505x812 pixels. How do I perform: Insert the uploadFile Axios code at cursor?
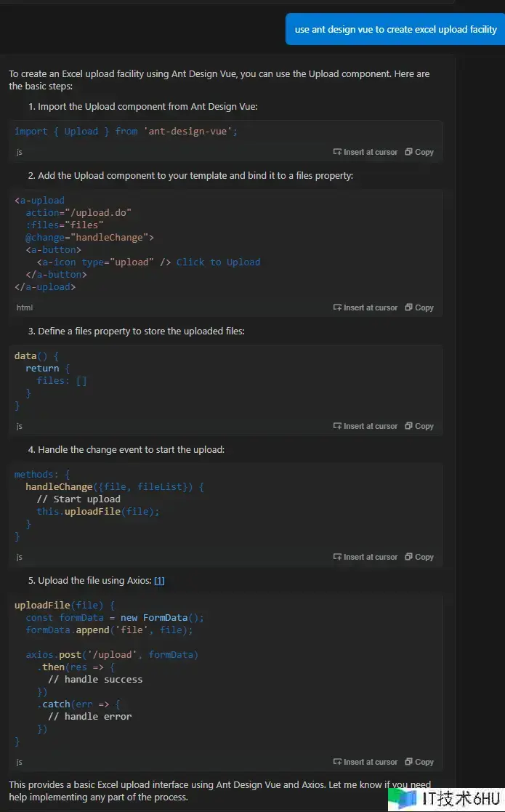[365, 762]
